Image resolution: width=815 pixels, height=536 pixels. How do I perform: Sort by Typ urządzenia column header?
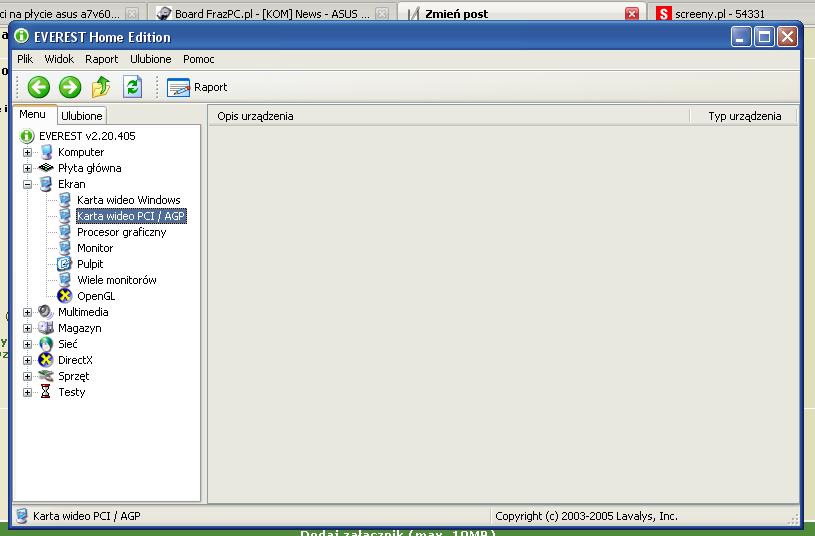pyautogui.click(x=743, y=116)
